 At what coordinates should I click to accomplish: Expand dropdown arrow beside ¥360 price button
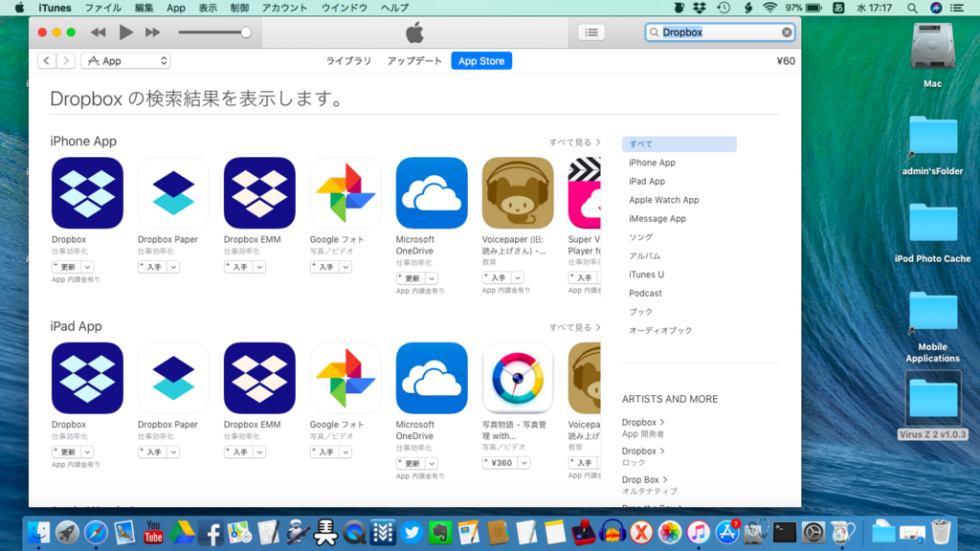tap(523, 463)
